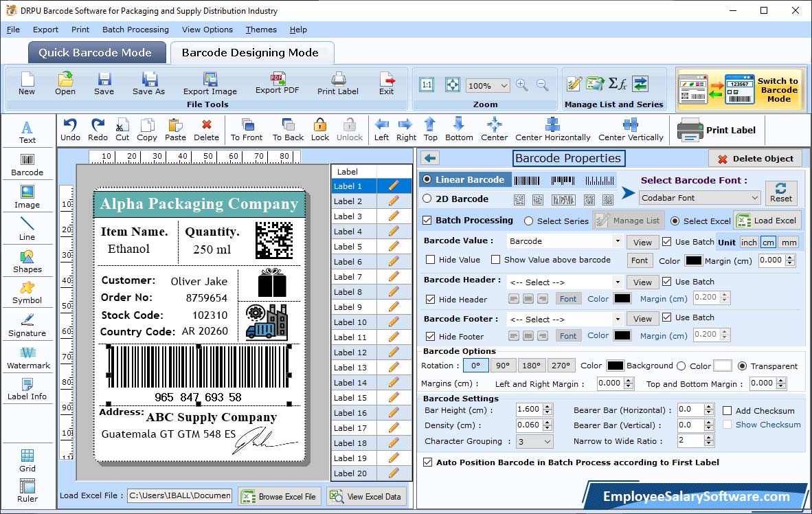
Task: Open an existing label file
Action: click(x=65, y=84)
